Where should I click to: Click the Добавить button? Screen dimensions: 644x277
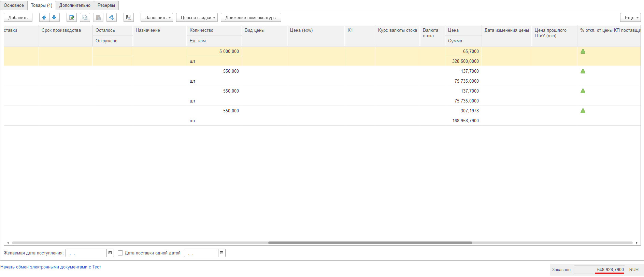click(x=18, y=17)
